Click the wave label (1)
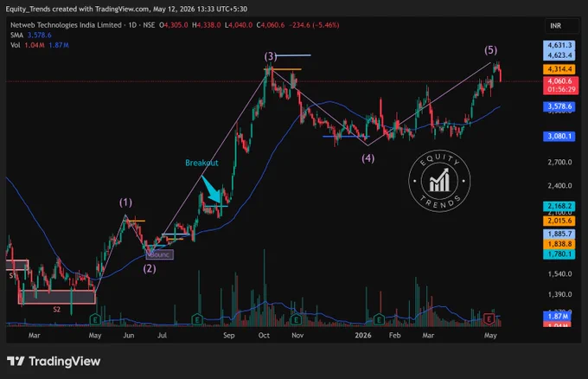The width and height of the screenshot is (588, 379). coord(125,202)
